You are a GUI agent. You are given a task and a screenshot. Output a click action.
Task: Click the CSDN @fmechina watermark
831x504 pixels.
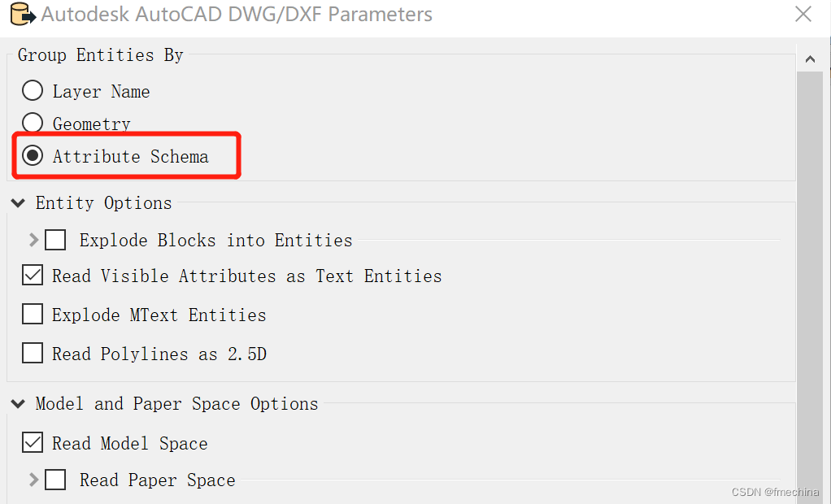click(x=773, y=492)
